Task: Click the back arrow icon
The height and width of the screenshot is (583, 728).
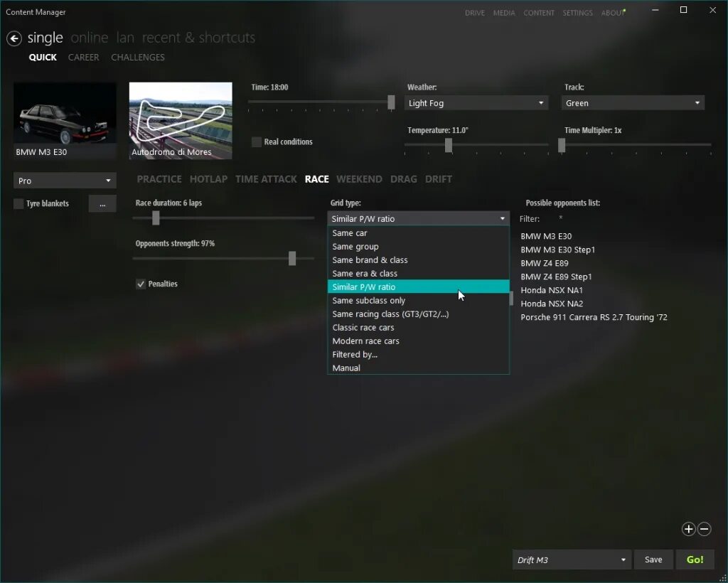Action: point(14,38)
